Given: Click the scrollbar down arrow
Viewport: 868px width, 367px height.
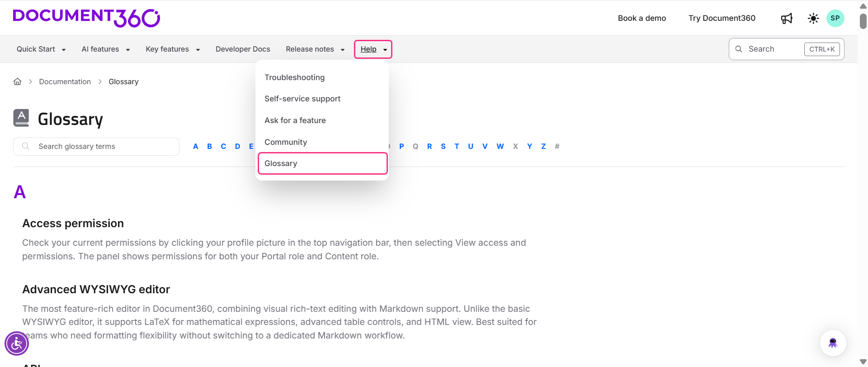Looking at the screenshot, I should pos(863,362).
